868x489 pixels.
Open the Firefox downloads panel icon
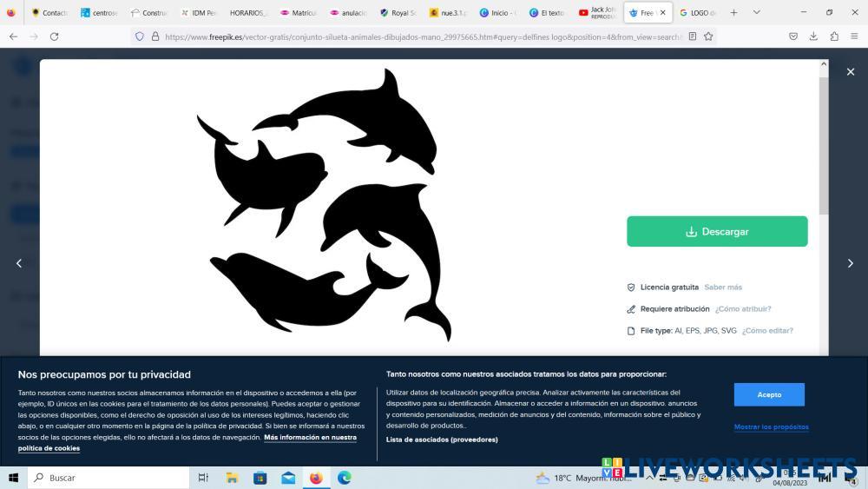[813, 36]
